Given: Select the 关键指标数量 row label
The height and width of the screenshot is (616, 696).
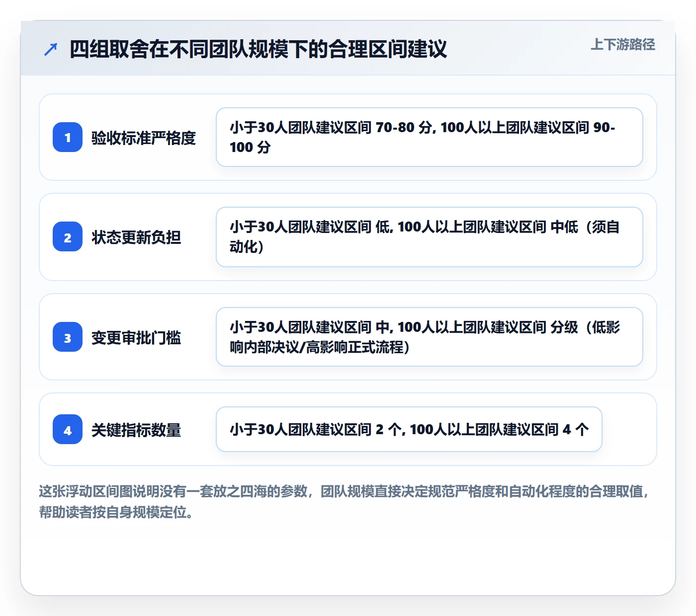Looking at the screenshot, I should click(136, 430).
